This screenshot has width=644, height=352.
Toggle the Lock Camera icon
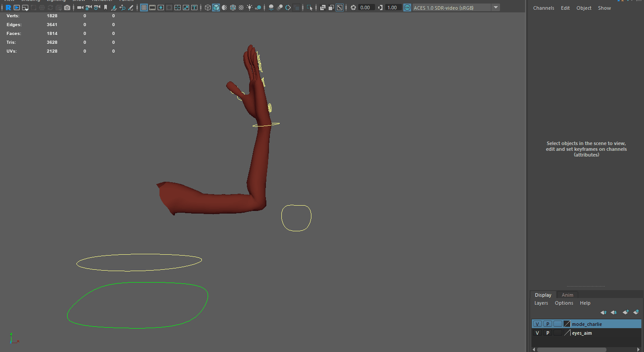click(x=88, y=8)
